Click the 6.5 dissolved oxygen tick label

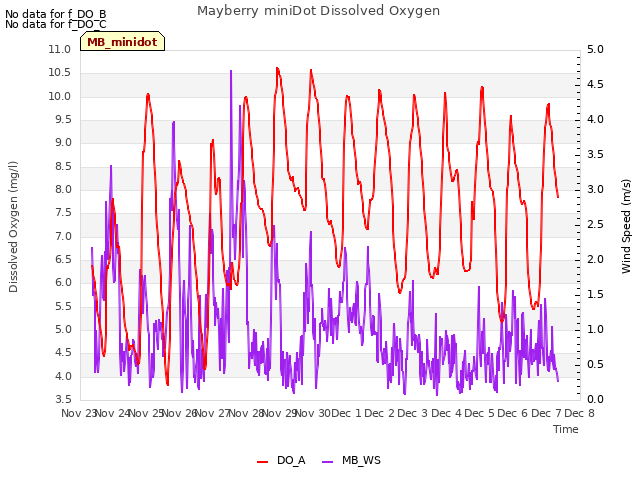63,260
